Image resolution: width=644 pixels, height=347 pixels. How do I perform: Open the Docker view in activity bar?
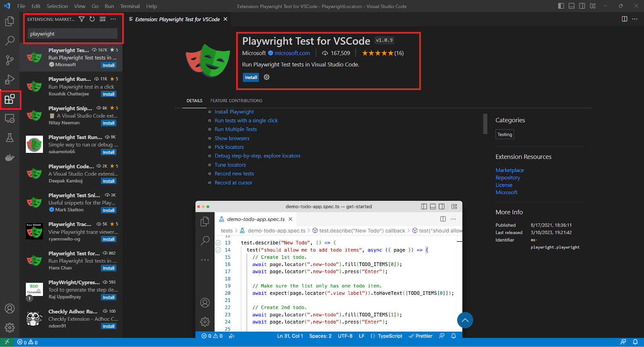click(x=10, y=157)
